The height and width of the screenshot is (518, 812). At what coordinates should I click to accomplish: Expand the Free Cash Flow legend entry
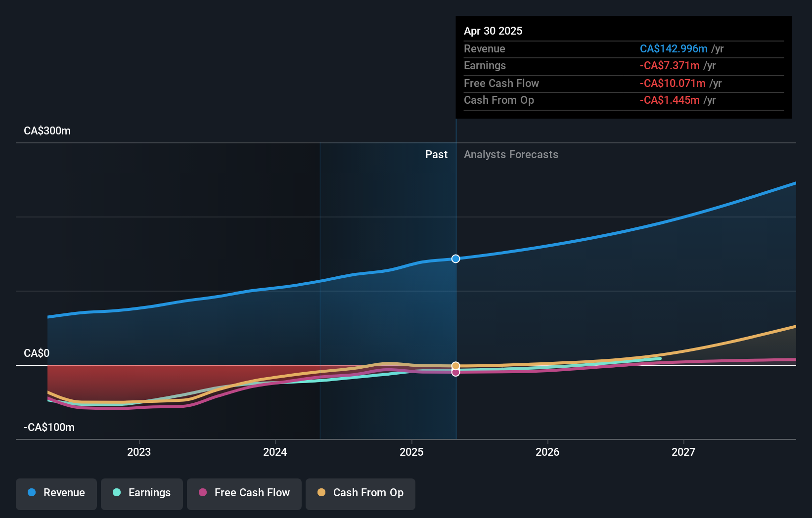(244, 493)
